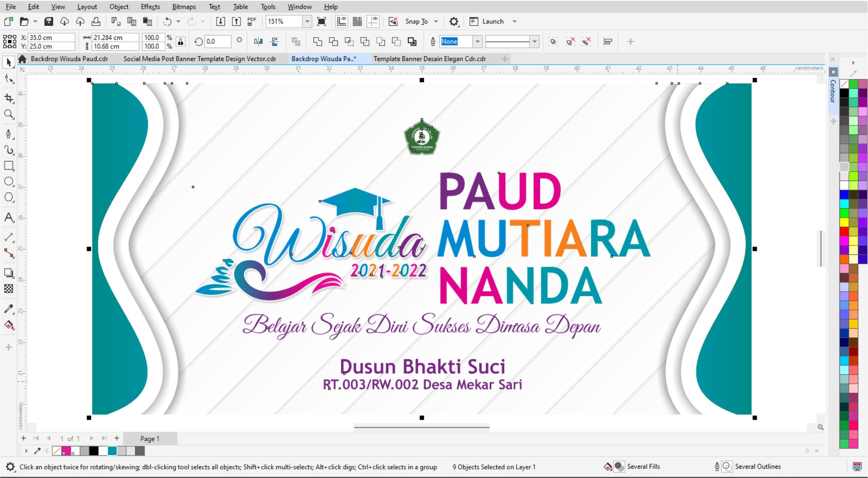The image size is (868, 478).
Task: Expand the Undo history dropdown
Action: pyautogui.click(x=178, y=21)
